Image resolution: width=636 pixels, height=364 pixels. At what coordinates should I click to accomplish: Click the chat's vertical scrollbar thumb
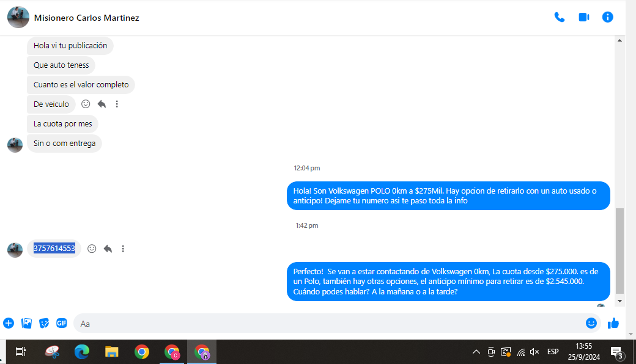(619, 250)
